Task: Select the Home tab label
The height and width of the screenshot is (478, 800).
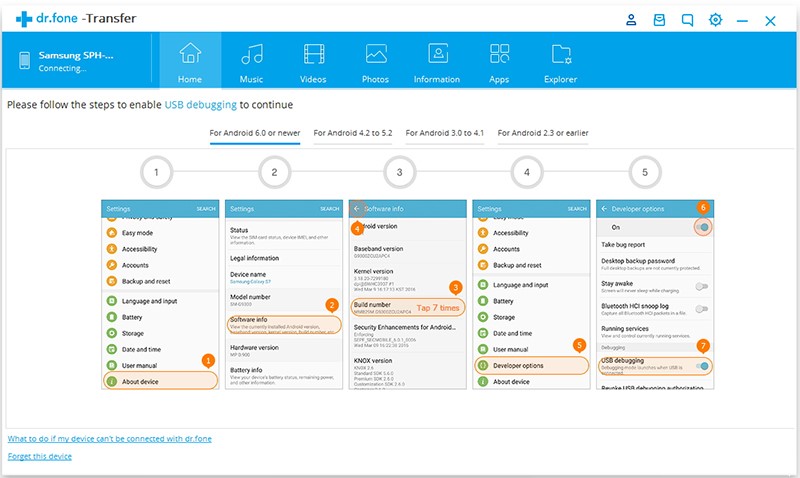Action: pos(190,79)
